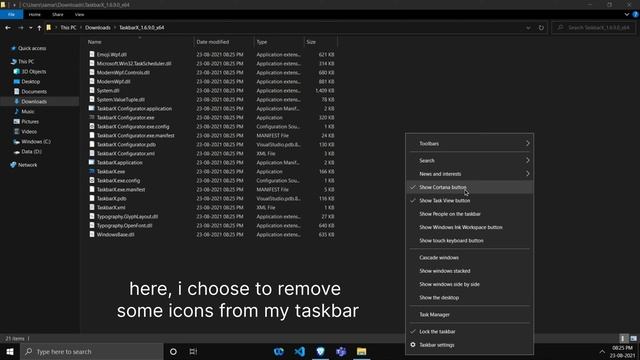Open address bar history dropdown
Viewport: 640px width, 360px height.
(528, 28)
